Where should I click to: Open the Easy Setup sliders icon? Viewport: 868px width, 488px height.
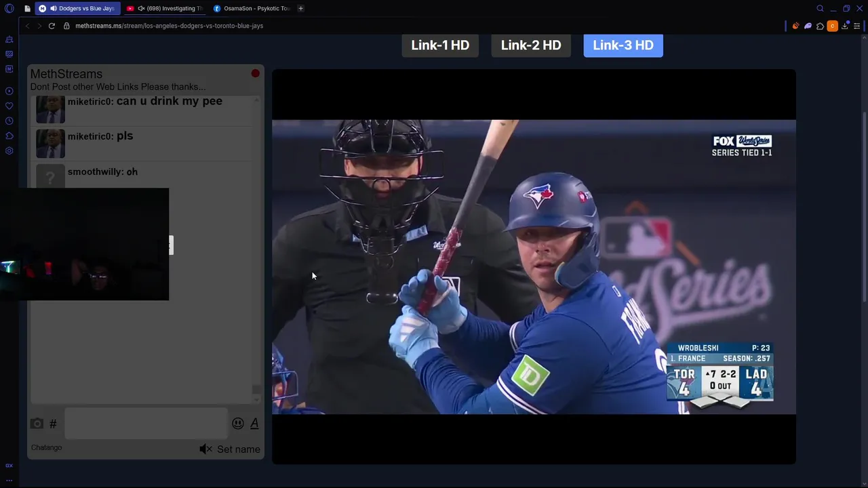point(857,26)
